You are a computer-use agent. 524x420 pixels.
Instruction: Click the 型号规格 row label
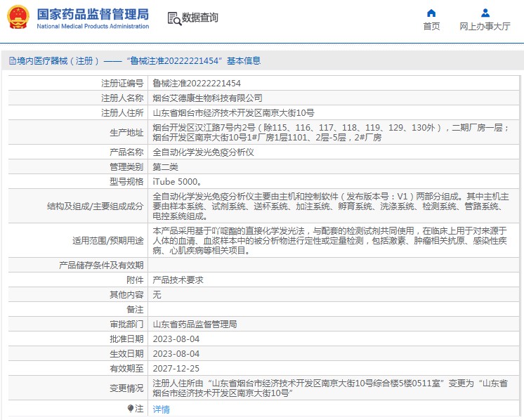(x=126, y=181)
